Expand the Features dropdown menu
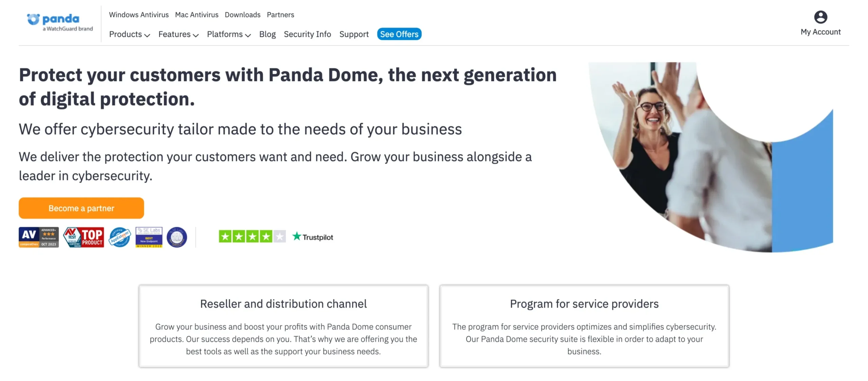This screenshot has height=381, width=868. click(178, 34)
